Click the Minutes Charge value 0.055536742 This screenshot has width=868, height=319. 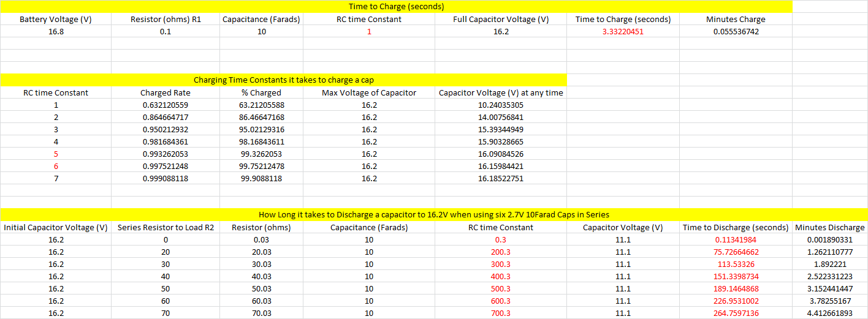pos(736,31)
